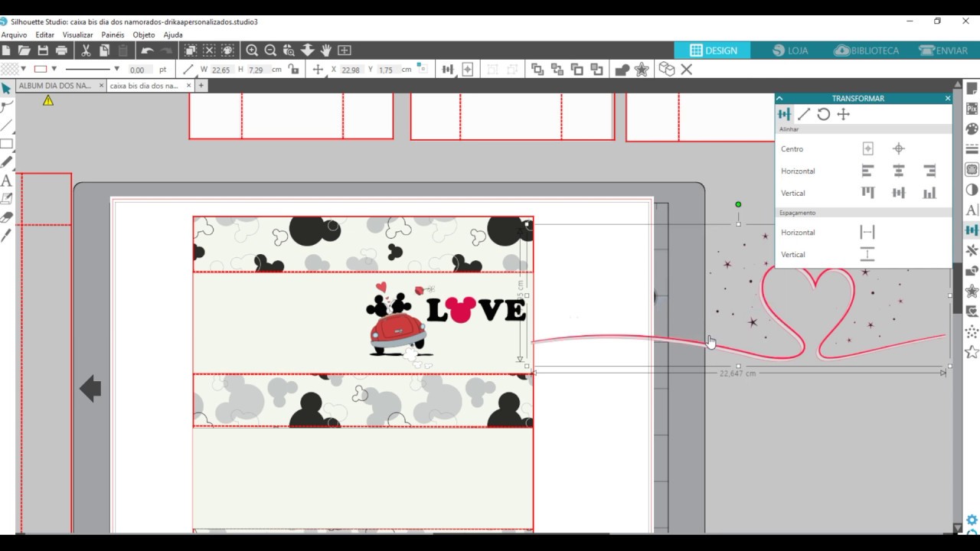
Task: Open a file with the folder icon
Action: coord(24,51)
